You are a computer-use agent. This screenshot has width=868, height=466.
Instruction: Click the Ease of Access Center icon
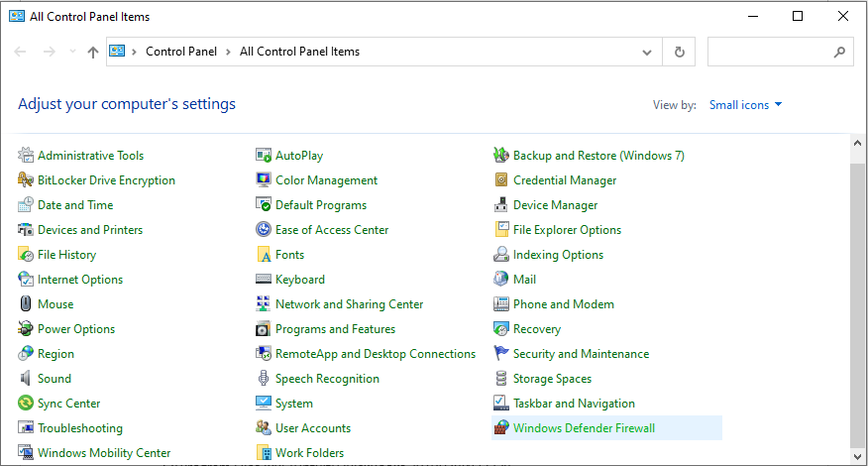(x=264, y=230)
